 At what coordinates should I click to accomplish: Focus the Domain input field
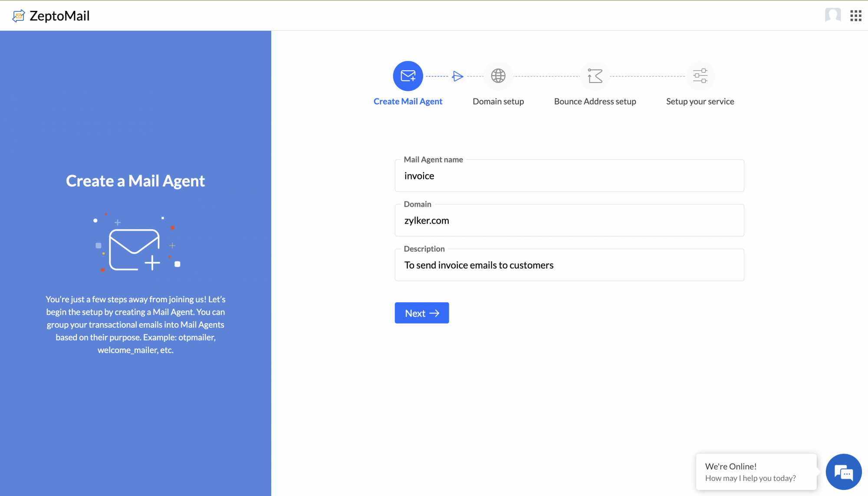[569, 221]
